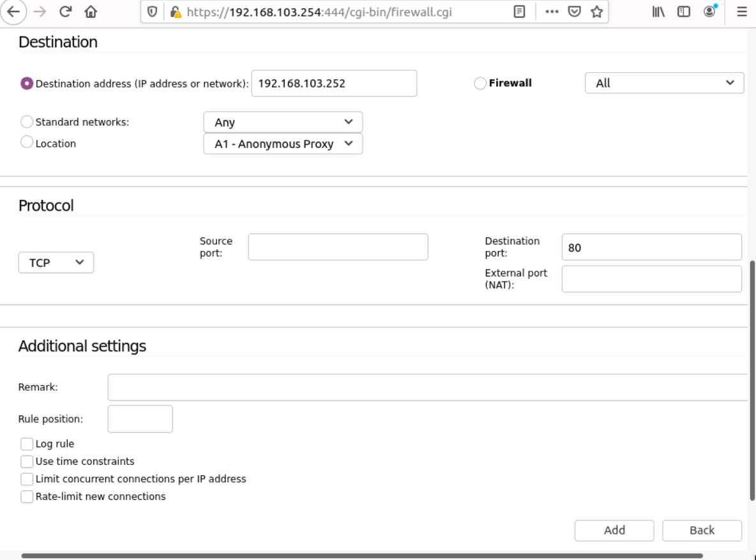Viewport: 756px width, 560px height.
Task: Open the TCP protocol dropdown
Action: coord(56,262)
